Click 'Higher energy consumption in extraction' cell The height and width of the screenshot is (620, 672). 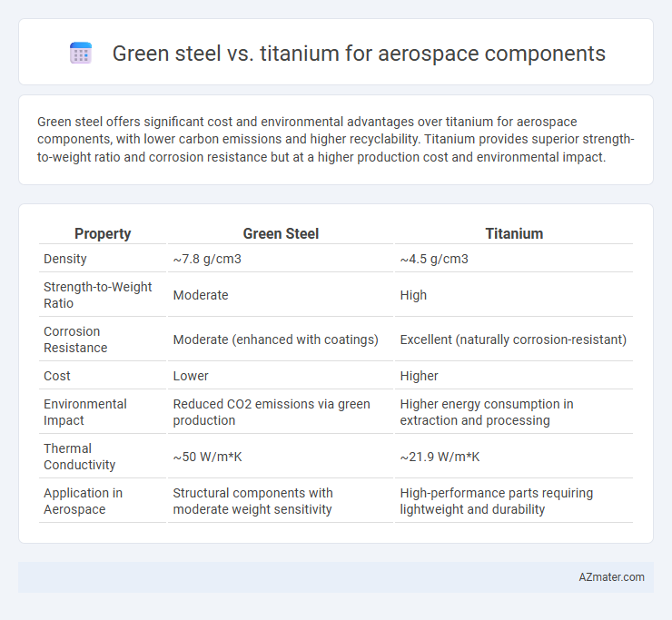(487, 412)
